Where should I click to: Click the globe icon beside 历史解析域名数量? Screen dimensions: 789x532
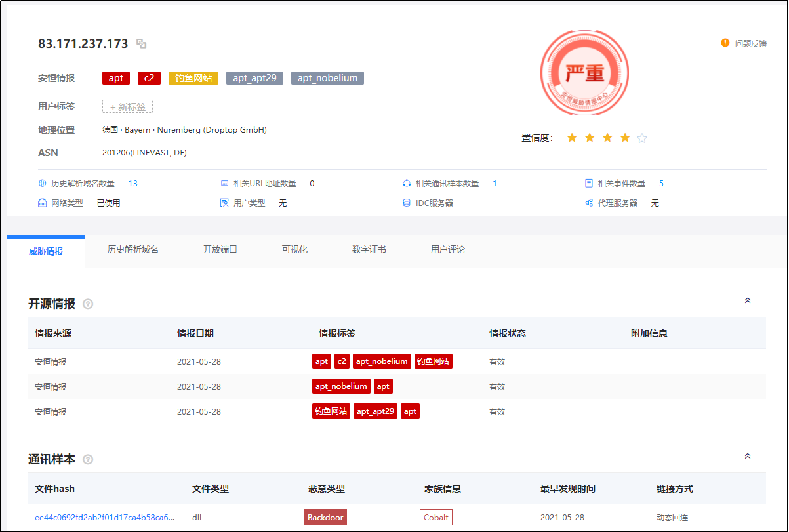pos(43,184)
